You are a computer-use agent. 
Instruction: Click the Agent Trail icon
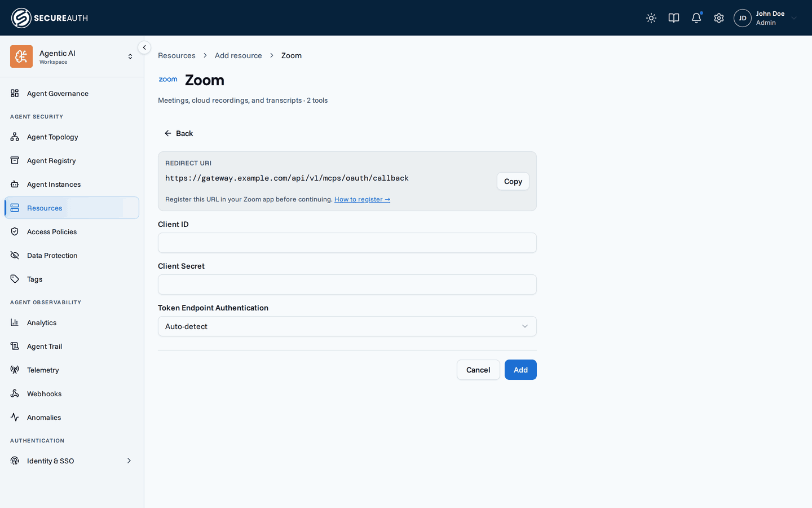15,346
